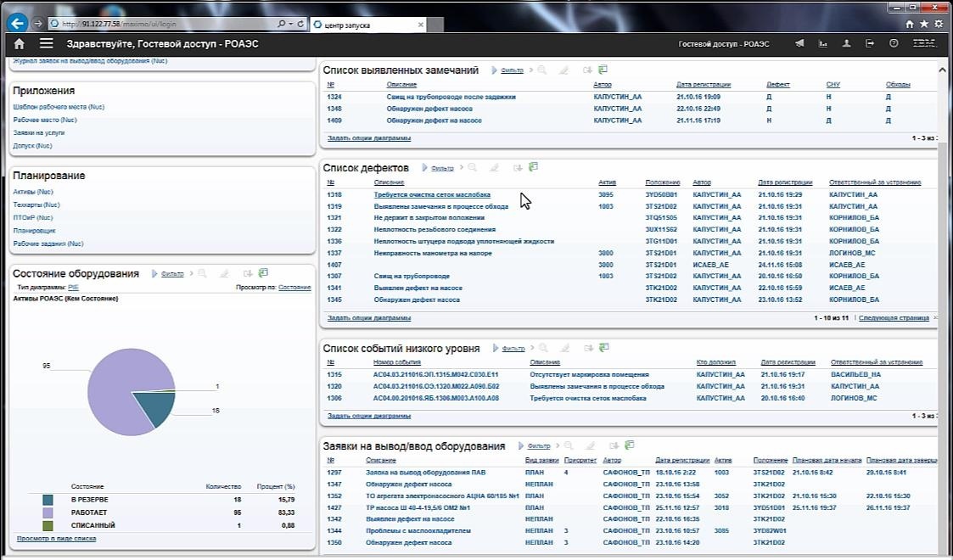Click magnifier icon in Список дефектов header
This screenshot has width=953, height=560.
(472, 168)
